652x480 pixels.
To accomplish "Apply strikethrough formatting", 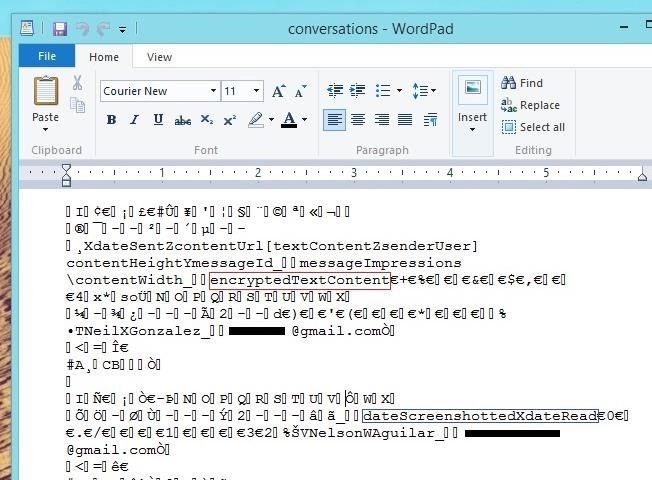I will coord(182,120).
